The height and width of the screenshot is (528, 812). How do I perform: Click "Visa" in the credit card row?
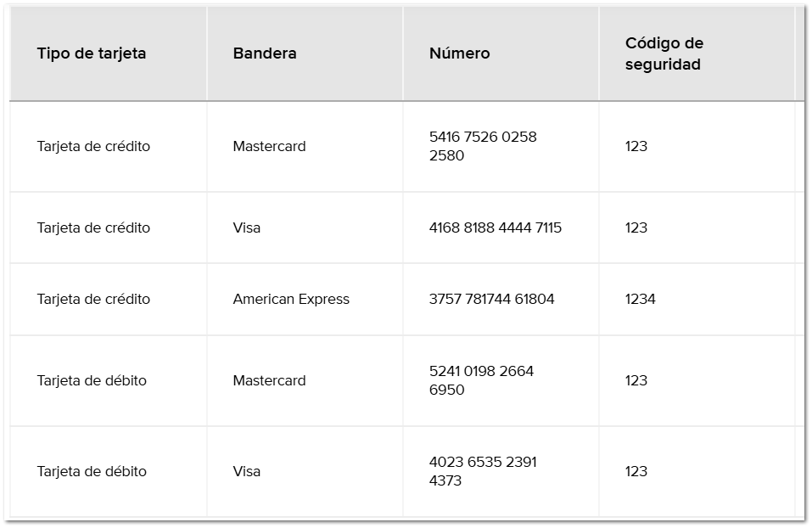(247, 227)
